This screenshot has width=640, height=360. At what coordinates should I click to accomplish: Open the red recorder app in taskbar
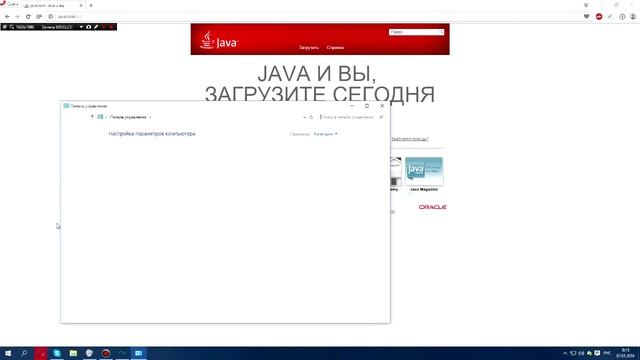(x=106, y=353)
